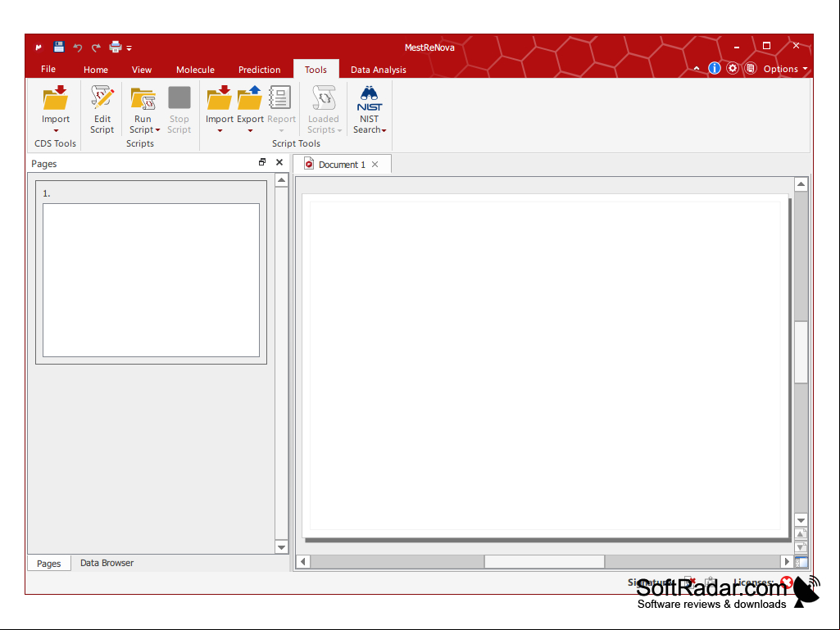Screen dimensions: 840x630
Task: Open the Edit Script tool
Action: coord(102,110)
